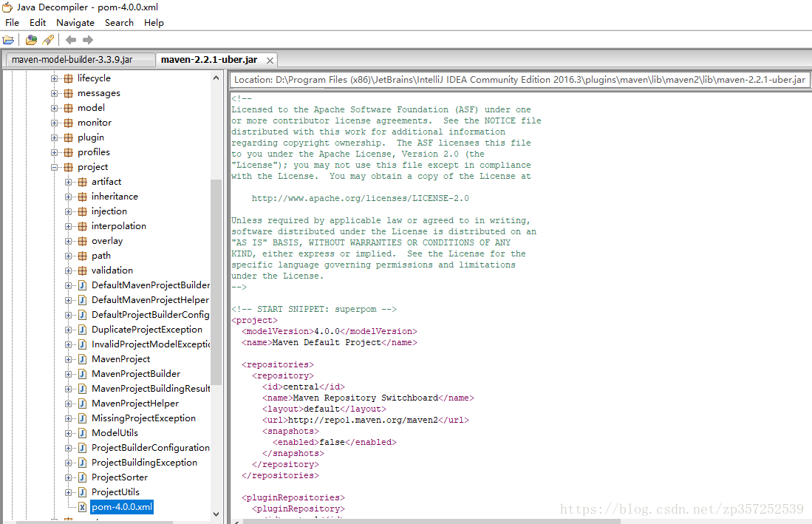Click the overlay package icon
Viewport: 812px width, 524px height.
point(82,241)
